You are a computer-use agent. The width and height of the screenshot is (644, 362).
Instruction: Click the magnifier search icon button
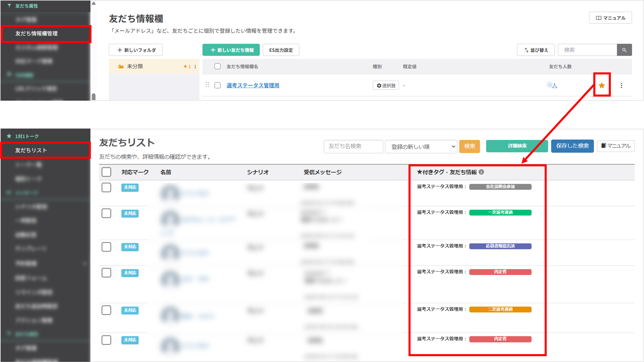(624, 50)
